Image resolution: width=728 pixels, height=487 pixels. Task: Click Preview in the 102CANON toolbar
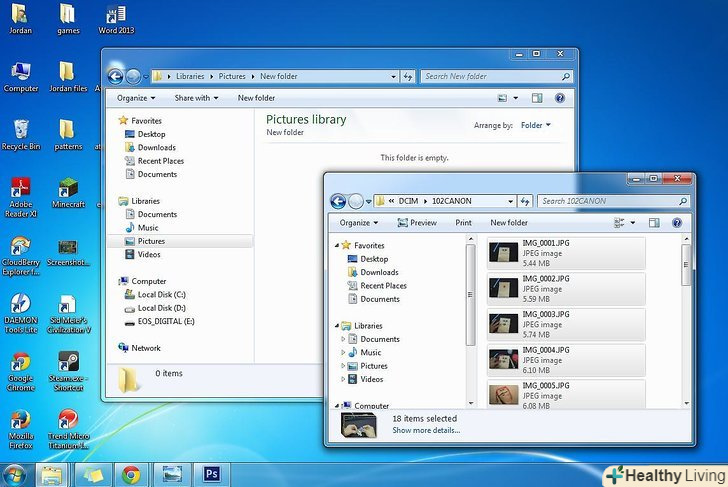tap(416, 223)
